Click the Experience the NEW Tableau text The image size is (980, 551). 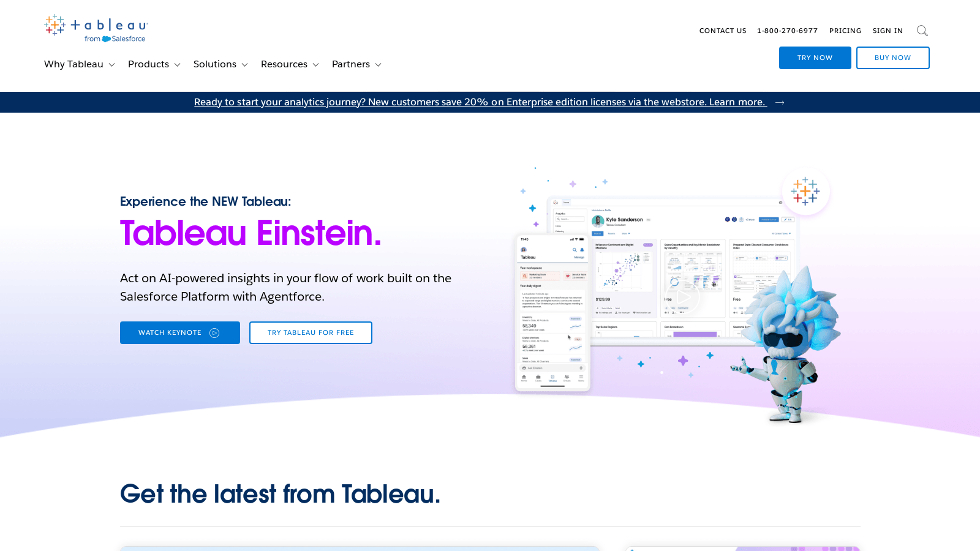(x=206, y=201)
